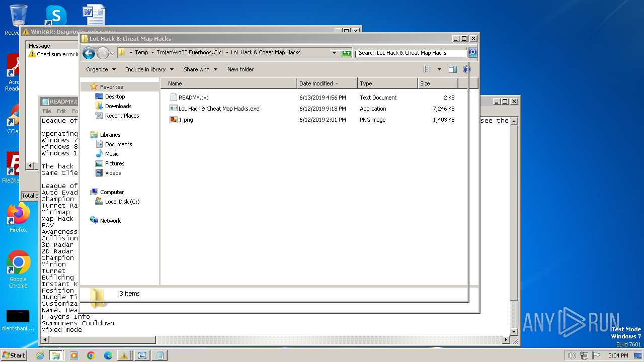Open Firefox desktop shortcut
The width and height of the screenshot is (644, 362).
click(18, 218)
